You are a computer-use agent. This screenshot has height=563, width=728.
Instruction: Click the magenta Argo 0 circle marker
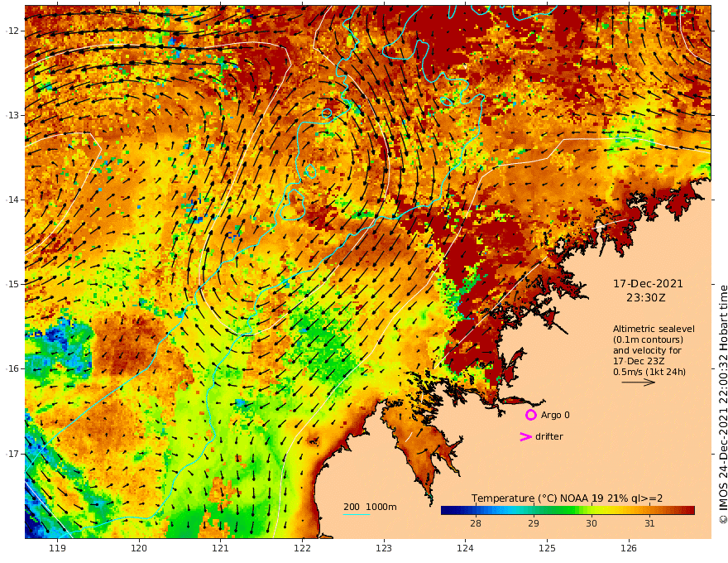(x=530, y=415)
